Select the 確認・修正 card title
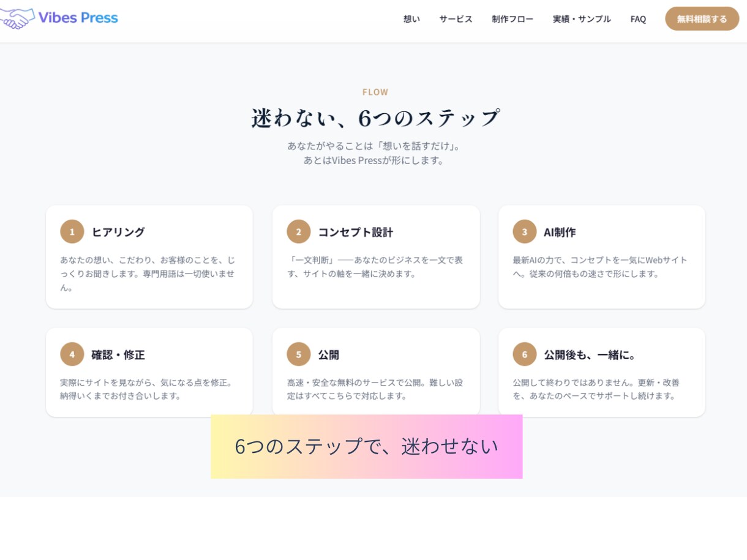This screenshot has width=747, height=560. 118,354
